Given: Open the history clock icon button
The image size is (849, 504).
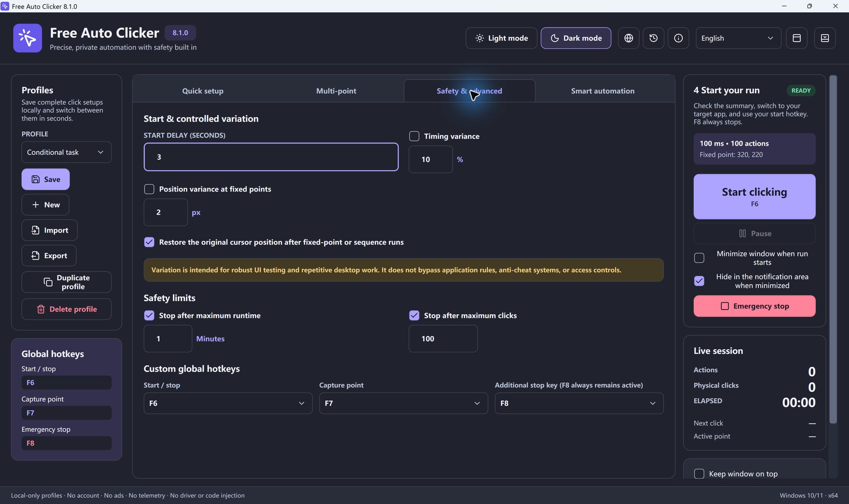Looking at the screenshot, I should 653,38.
